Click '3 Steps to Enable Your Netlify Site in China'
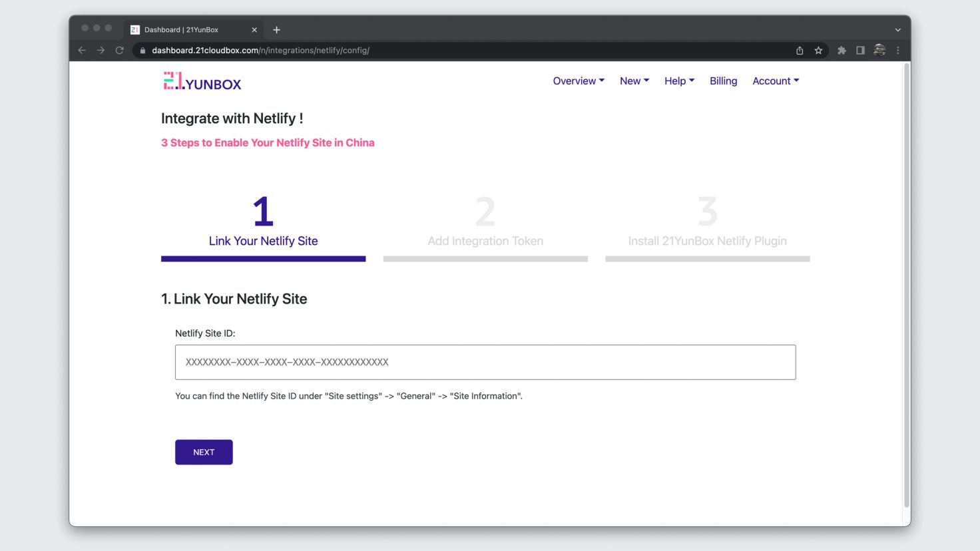The image size is (980, 551). [x=268, y=142]
